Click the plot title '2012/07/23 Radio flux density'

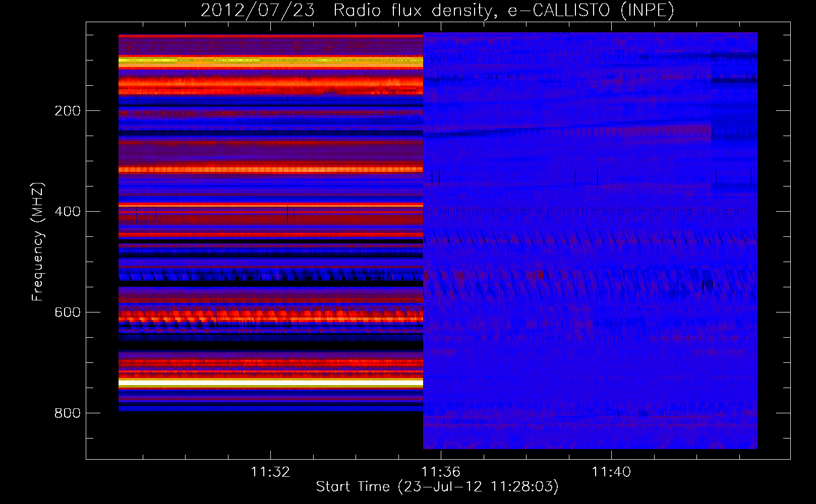[x=347, y=11]
